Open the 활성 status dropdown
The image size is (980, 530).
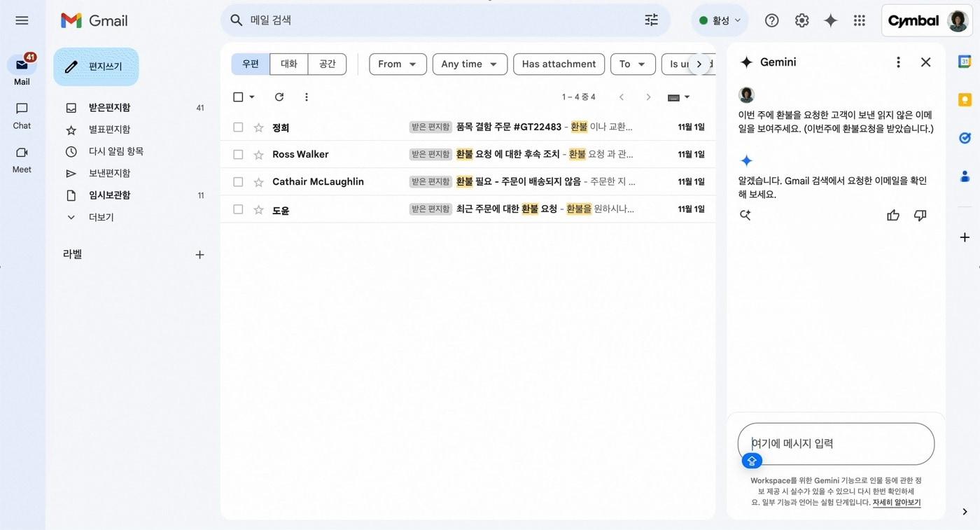(720, 20)
